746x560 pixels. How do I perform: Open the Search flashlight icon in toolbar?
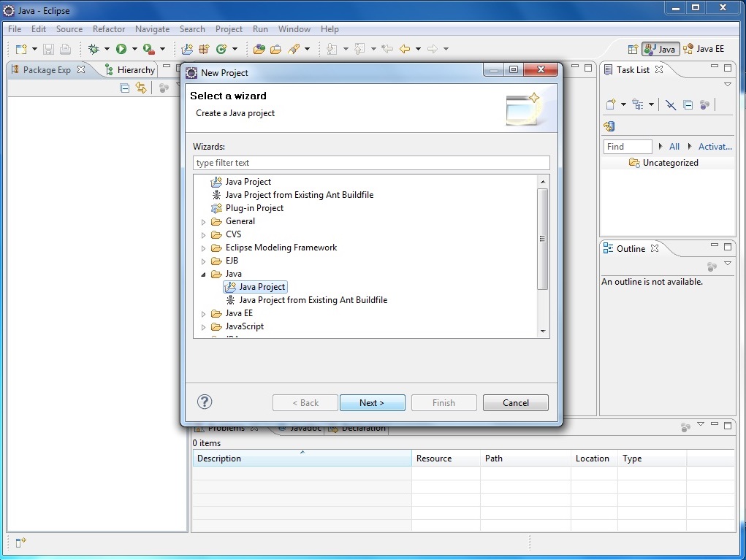[294, 49]
